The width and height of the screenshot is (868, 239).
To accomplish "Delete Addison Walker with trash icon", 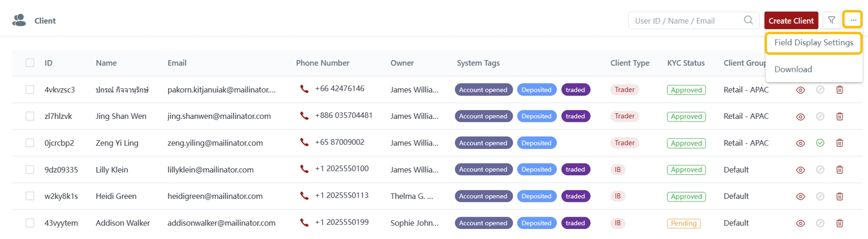I will pyautogui.click(x=839, y=223).
